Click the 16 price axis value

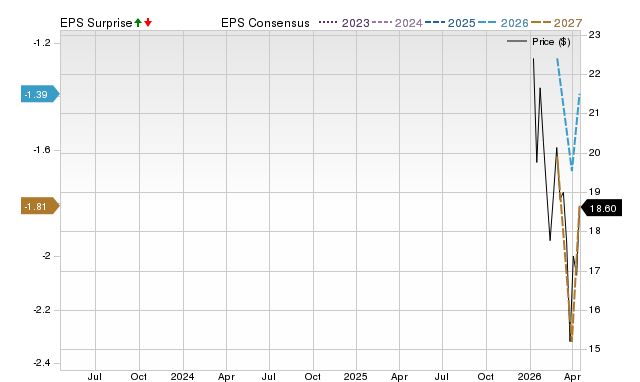pos(595,310)
